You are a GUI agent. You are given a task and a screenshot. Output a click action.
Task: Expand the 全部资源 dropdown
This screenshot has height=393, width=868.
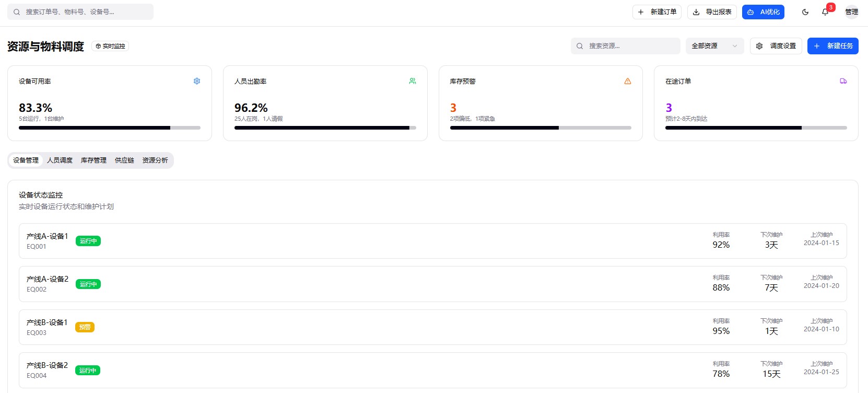pyautogui.click(x=714, y=46)
